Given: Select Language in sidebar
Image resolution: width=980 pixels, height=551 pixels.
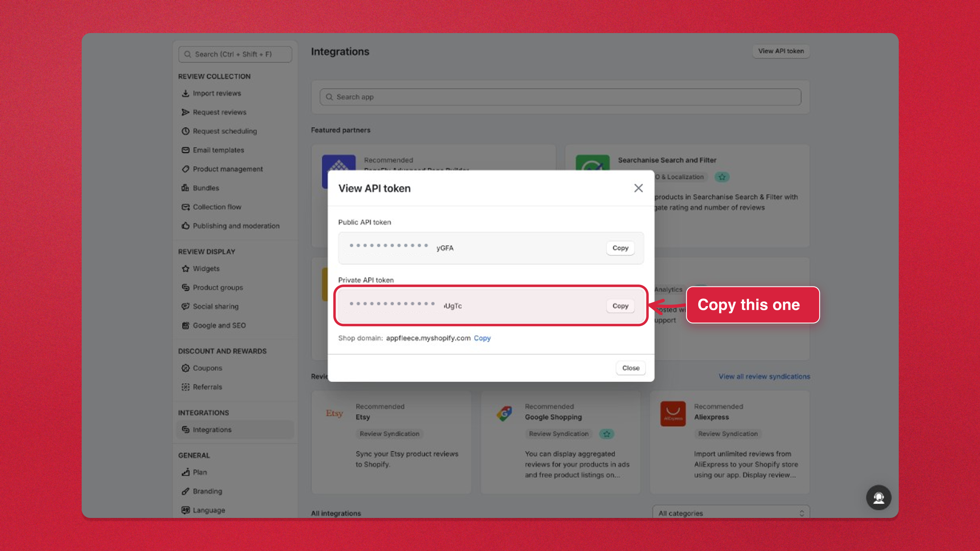Looking at the screenshot, I should point(209,510).
